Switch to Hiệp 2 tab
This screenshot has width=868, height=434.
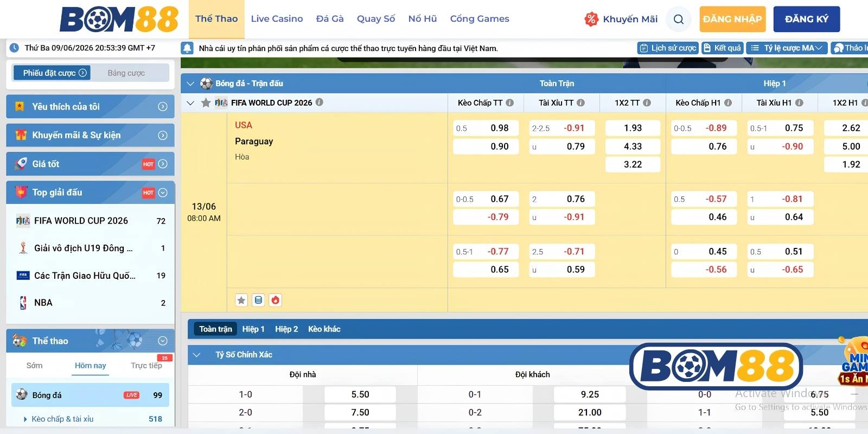click(x=286, y=329)
